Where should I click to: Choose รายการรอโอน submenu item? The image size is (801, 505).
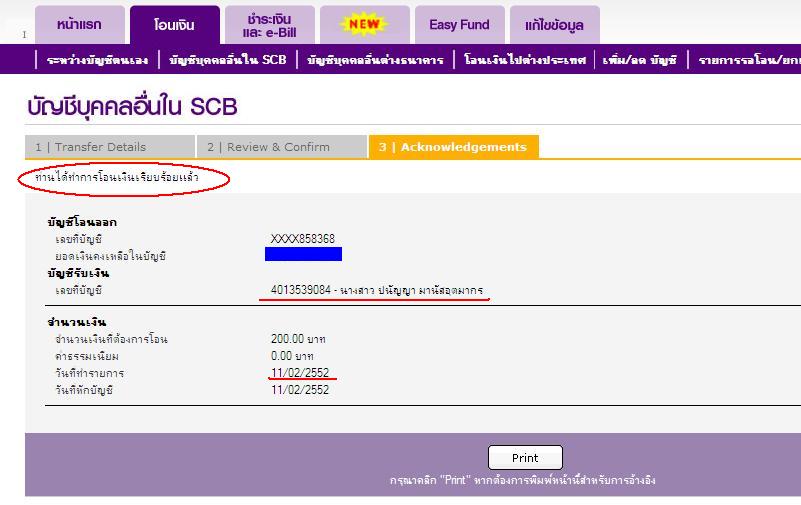tap(749, 60)
